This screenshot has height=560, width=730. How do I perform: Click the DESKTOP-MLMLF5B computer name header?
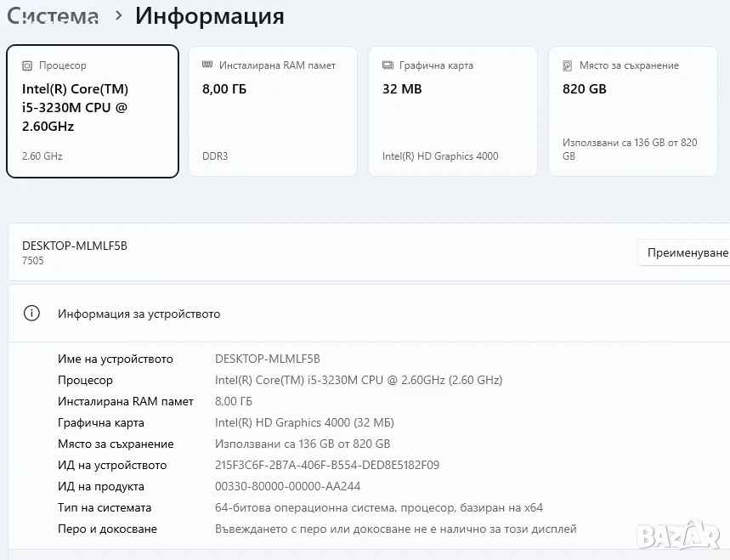75,246
